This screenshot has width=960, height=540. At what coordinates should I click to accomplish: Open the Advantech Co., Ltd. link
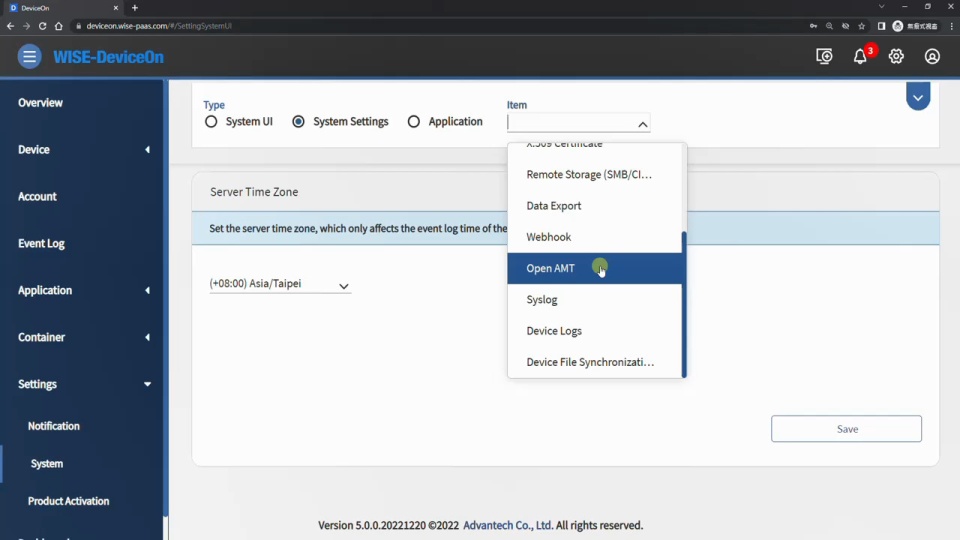tap(508, 525)
